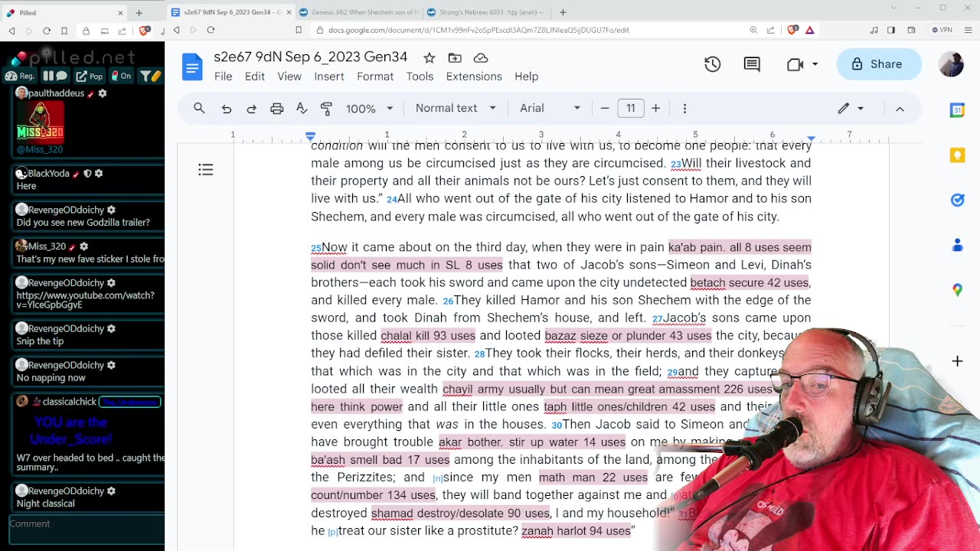This screenshot has height=551, width=980.
Task: Open Google Maps side panel
Action: [957, 289]
